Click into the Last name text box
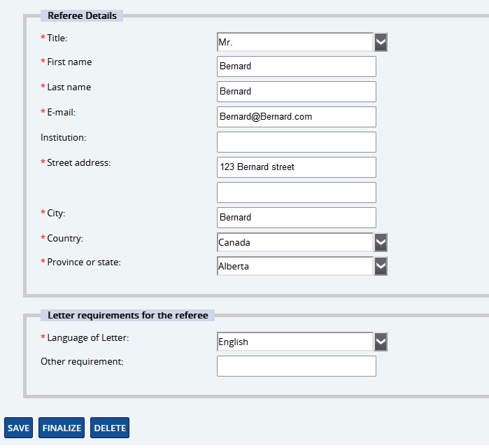 (x=296, y=92)
